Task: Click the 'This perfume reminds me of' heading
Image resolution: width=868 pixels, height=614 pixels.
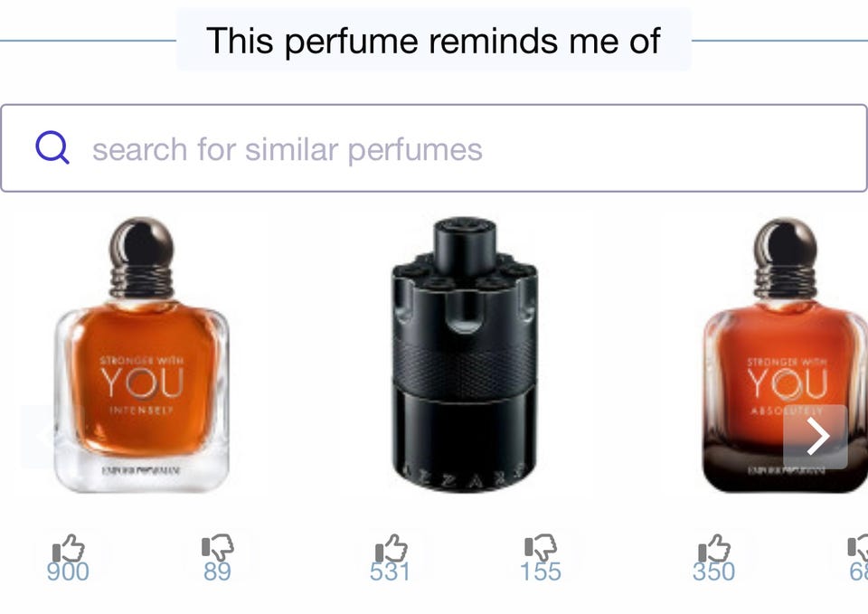Action: click(x=433, y=41)
